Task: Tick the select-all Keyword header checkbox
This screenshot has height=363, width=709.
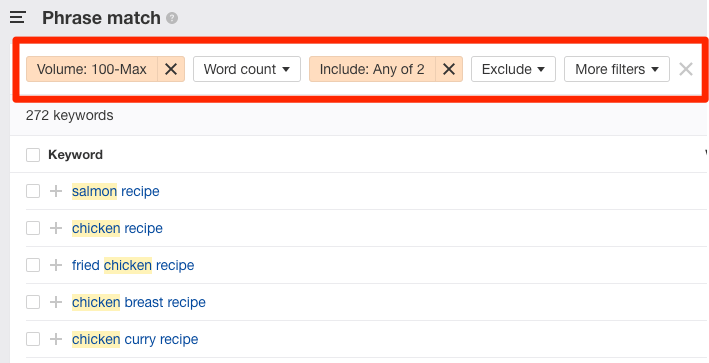Action: (x=33, y=155)
